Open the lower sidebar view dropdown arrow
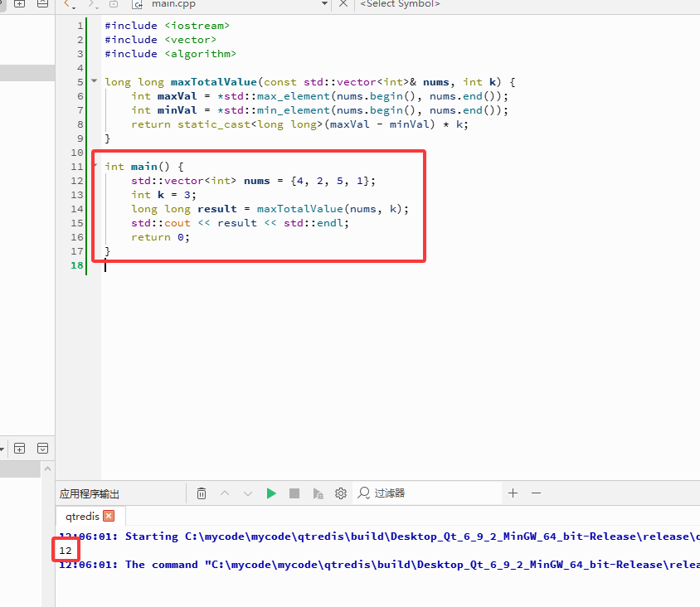This screenshot has width=700, height=607. [x=2, y=449]
